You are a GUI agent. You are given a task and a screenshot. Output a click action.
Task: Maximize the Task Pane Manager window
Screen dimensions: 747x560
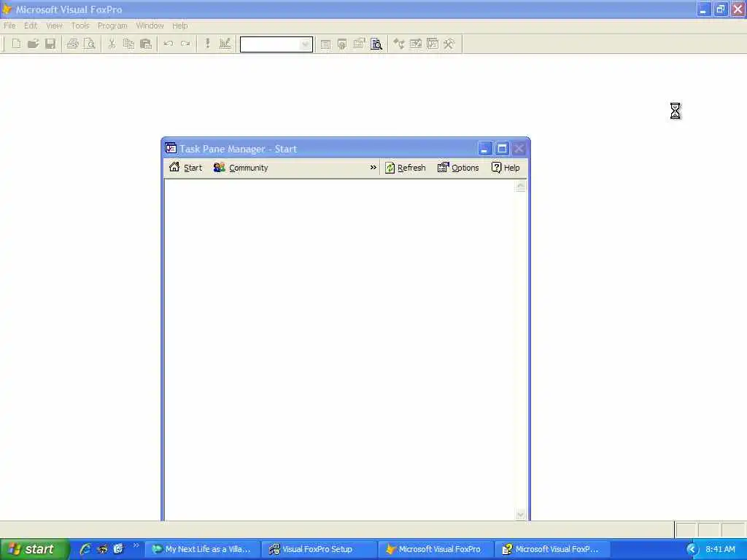pos(502,149)
